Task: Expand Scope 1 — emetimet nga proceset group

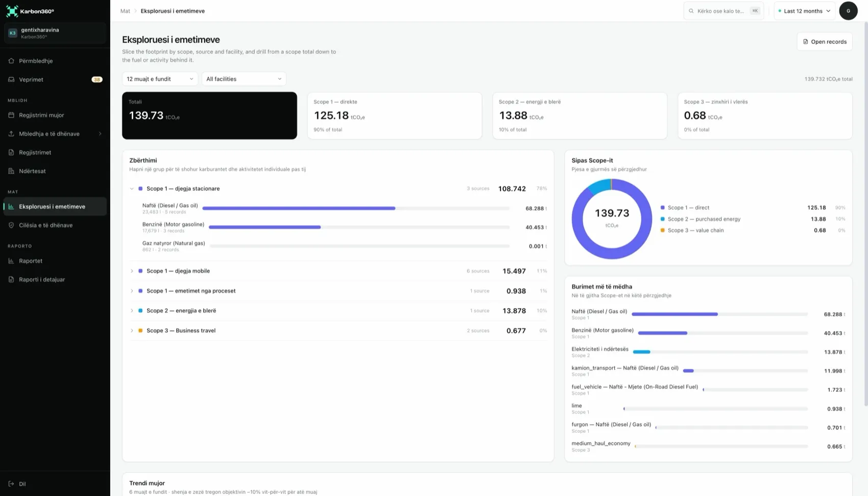Action: click(x=132, y=291)
